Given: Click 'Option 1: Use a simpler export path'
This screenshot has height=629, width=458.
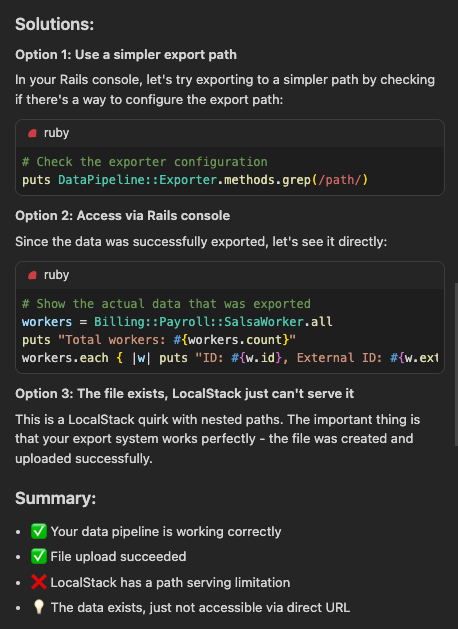Looking at the screenshot, I should pos(126,55).
